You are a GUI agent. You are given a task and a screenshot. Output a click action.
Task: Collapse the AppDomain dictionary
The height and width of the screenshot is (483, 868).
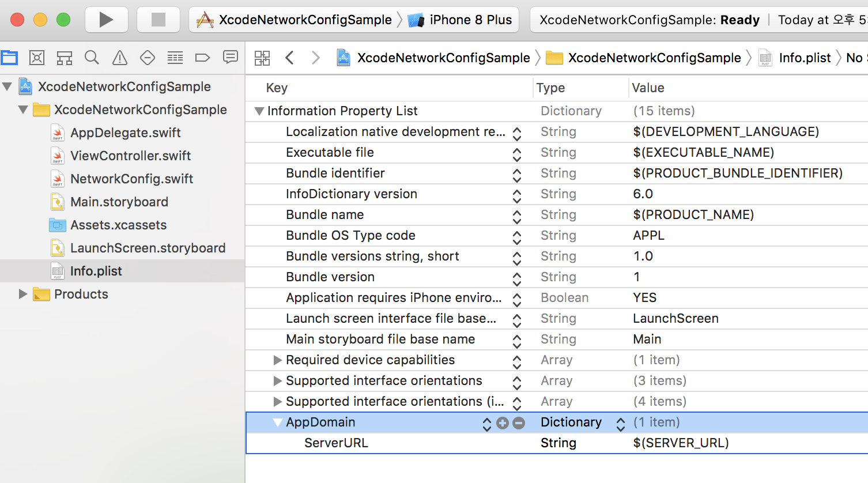277,422
